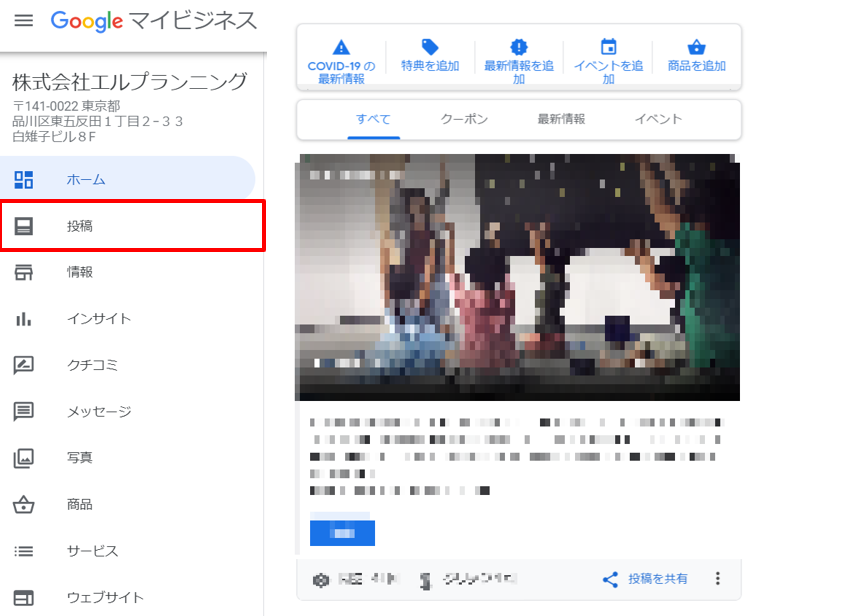This screenshot has width=854, height=616.
Task: Click the share icon beside 投稿を共有
Action: [611, 580]
